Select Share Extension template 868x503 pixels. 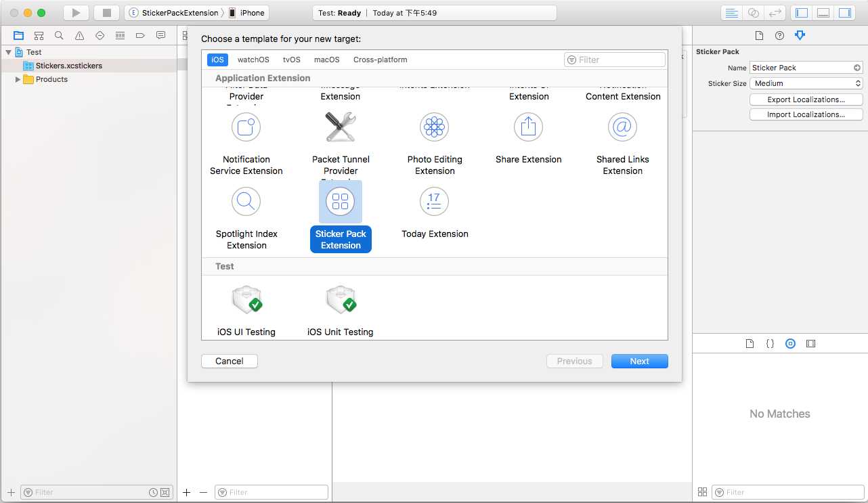click(x=529, y=138)
